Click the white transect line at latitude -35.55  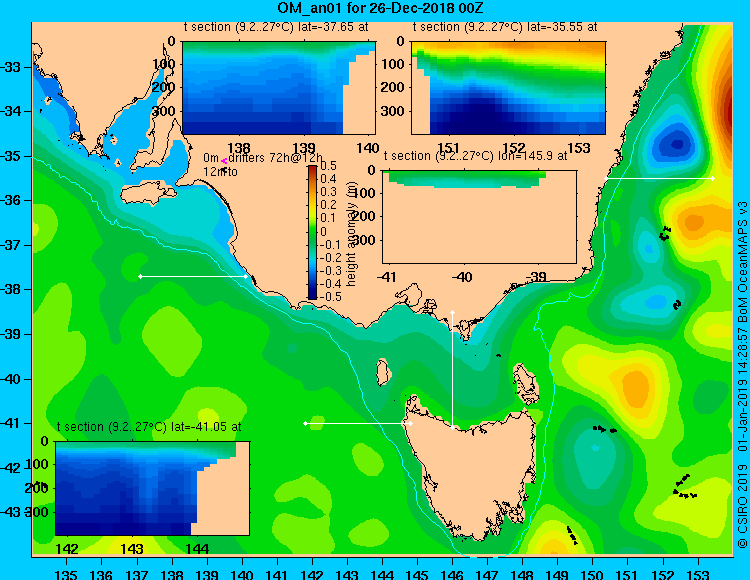(x=659, y=178)
